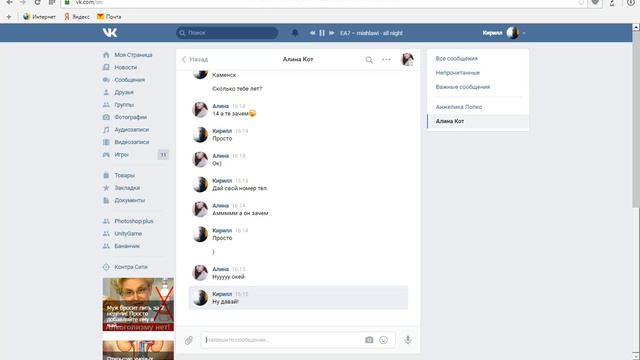Open the track title EA7 mishlawi all night
Viewport: 640px width, 360px height.
coord(371,33)
